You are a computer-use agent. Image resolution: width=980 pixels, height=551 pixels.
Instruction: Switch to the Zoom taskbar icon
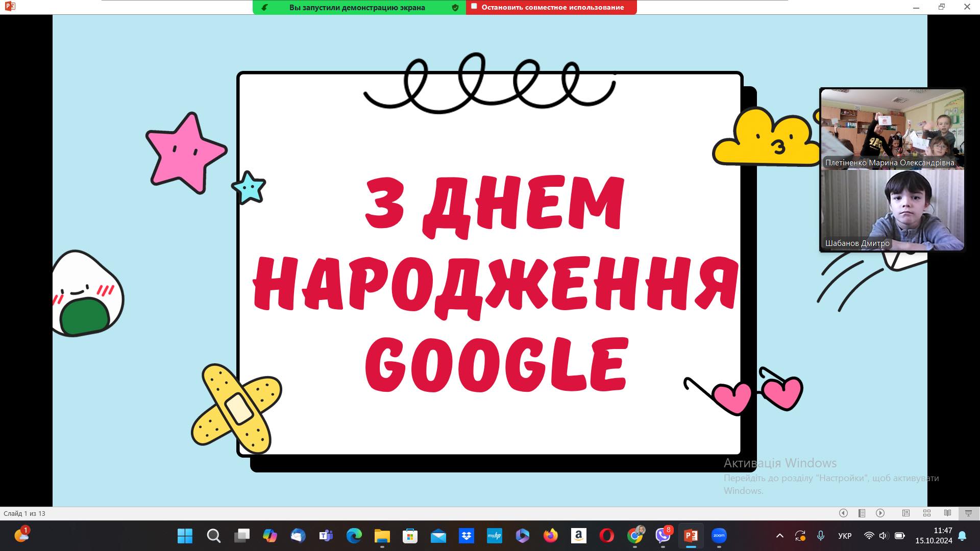tap(719, 536)
